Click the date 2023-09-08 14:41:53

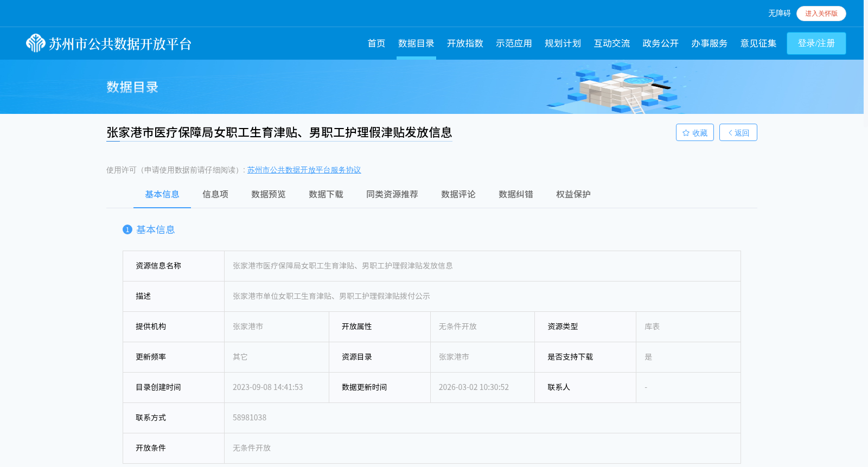[268, 387]
